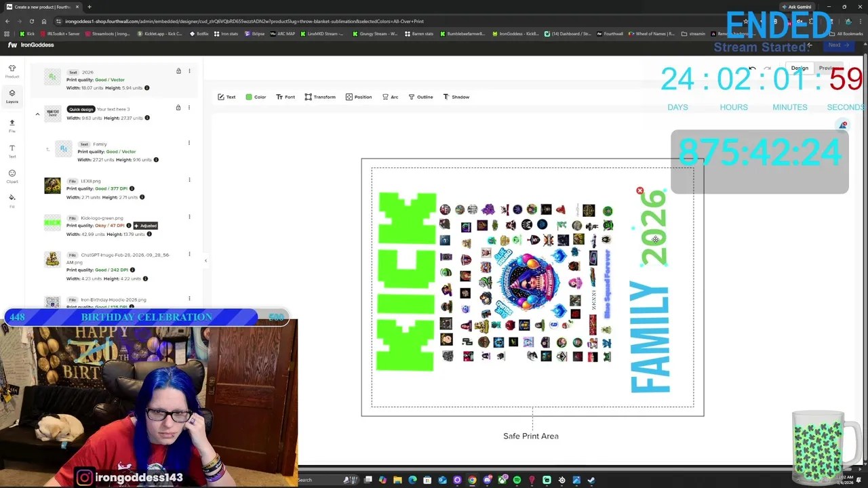Click Ask Gemini in the browser
The height and width of the screenshot is (488, 868).
(x=797, y=7)
